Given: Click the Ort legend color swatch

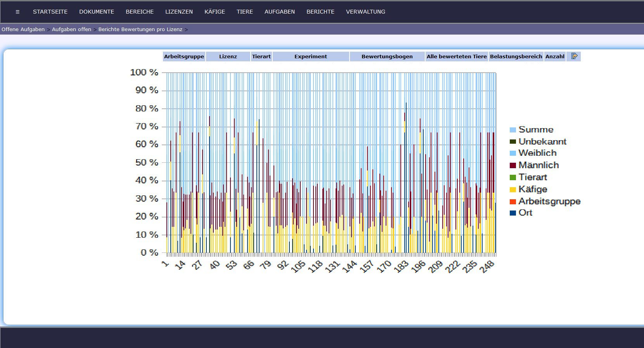Looking at the screenshot, I should [x=513, y=213].
